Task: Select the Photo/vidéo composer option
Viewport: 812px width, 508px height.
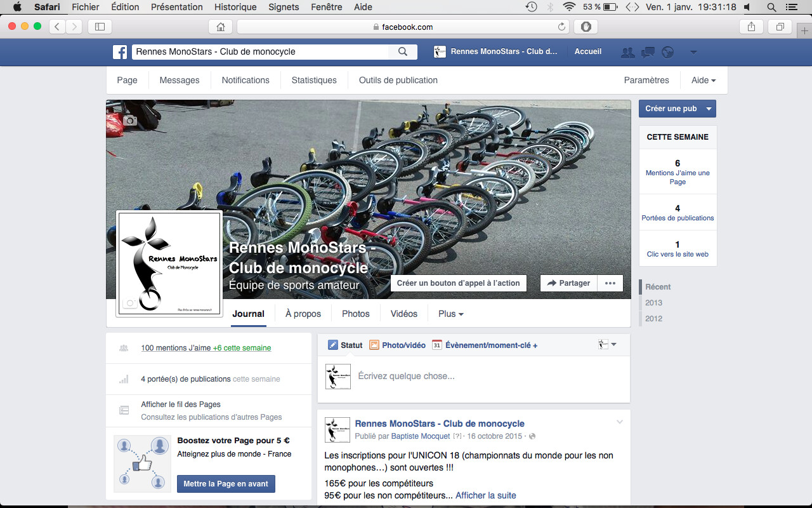Action: pos(398,345)
